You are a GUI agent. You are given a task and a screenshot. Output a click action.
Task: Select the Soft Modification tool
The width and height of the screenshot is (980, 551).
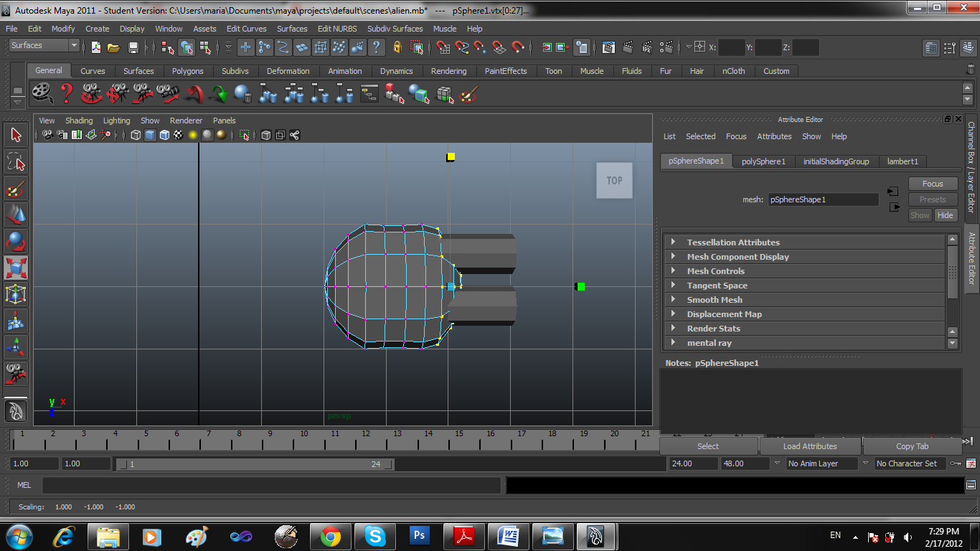(16, 321)
